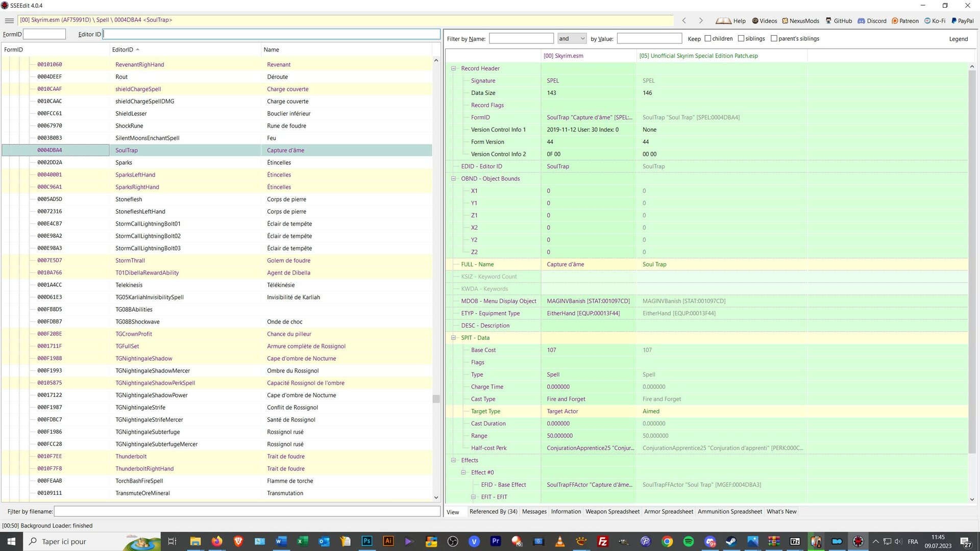Open the Weapon Spreadsheet tab
Viewport: 980px width, 551px height.
[x=612, y=512]
